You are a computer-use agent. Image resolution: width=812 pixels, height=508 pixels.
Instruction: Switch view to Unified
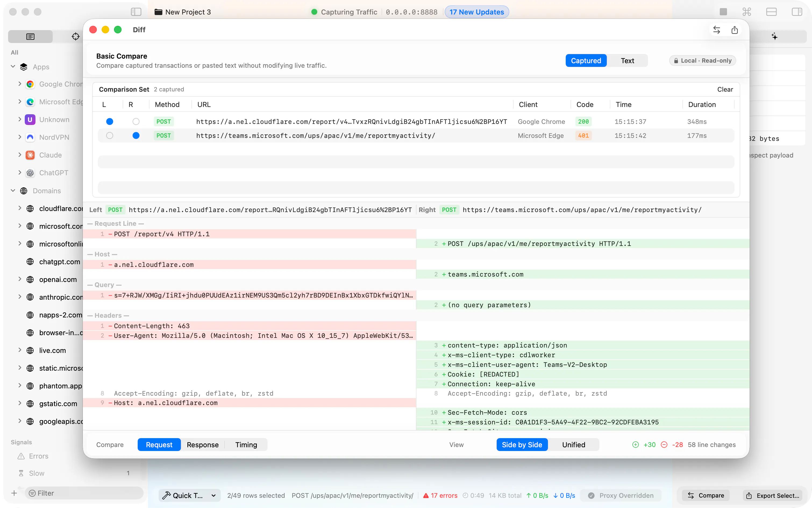573,445
